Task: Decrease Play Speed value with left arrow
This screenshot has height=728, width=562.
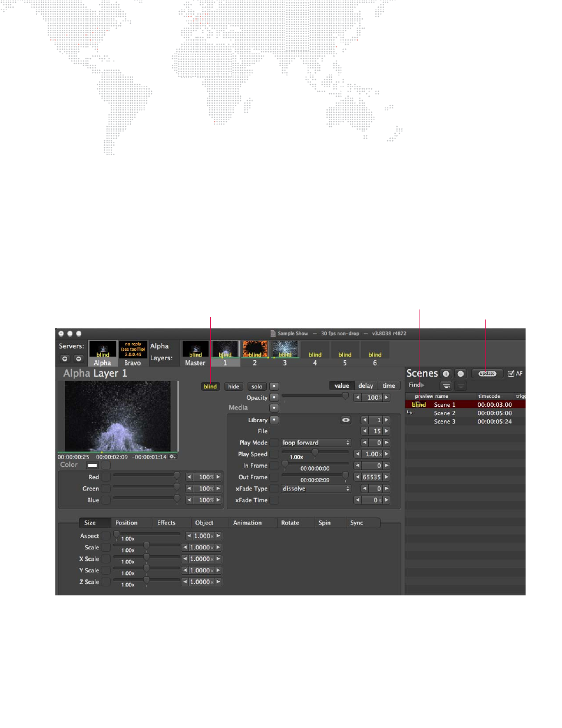Action: pos(358,454)
